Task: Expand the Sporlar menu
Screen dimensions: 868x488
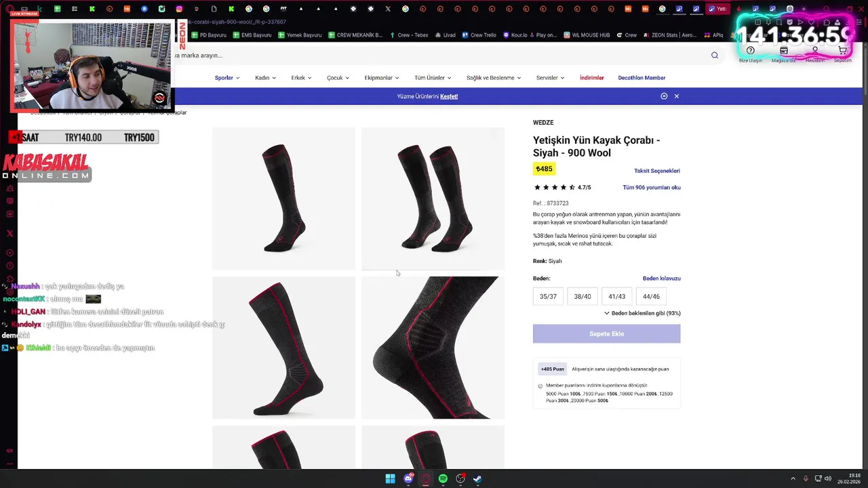Action: [x=227, y=78]
